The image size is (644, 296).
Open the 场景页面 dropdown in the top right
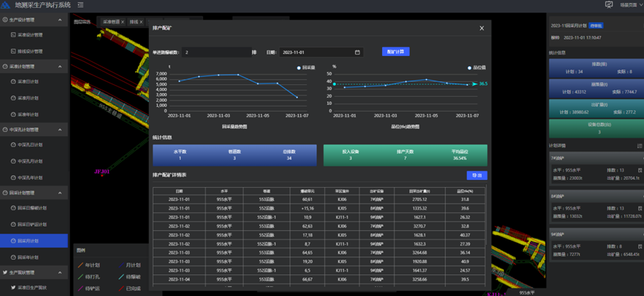[x=631, y=5]
